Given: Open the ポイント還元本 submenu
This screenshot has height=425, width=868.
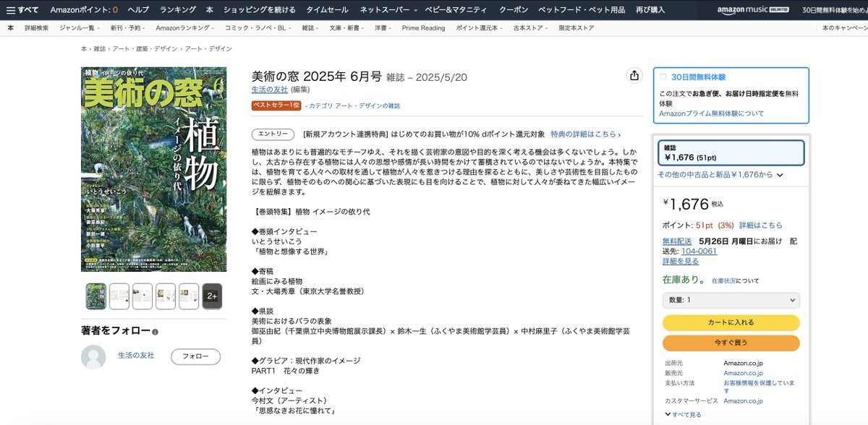Looking at the screenshot, I should pos(480,28).
